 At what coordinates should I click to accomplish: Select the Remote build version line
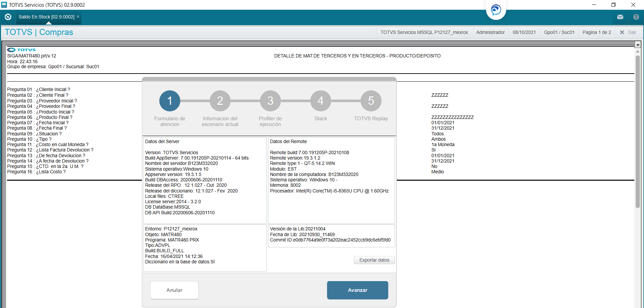click(310, 152)
